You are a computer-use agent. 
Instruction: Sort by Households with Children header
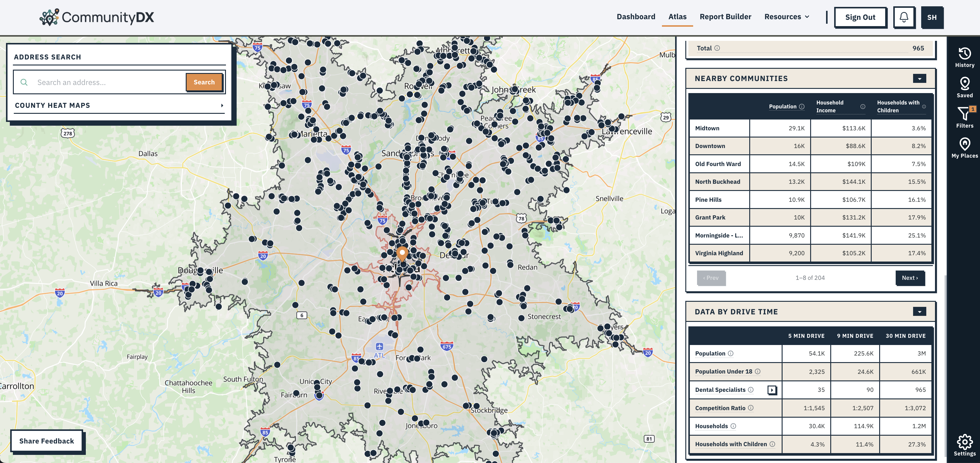click(x=898, y=107)
